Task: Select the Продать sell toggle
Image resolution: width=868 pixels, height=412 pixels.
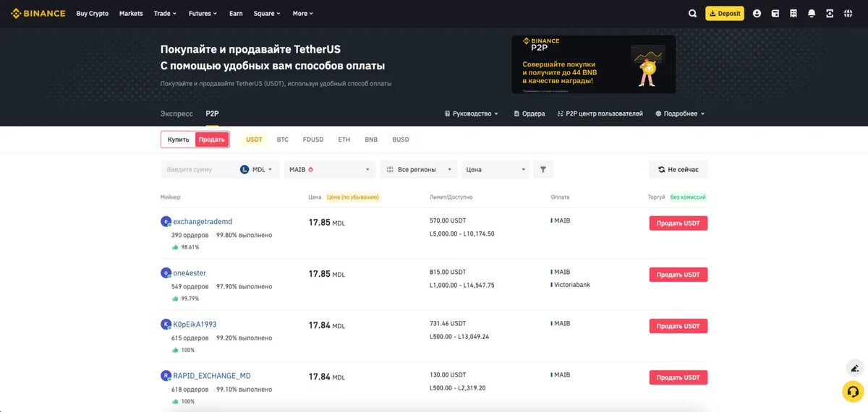Action: [212, 140]
